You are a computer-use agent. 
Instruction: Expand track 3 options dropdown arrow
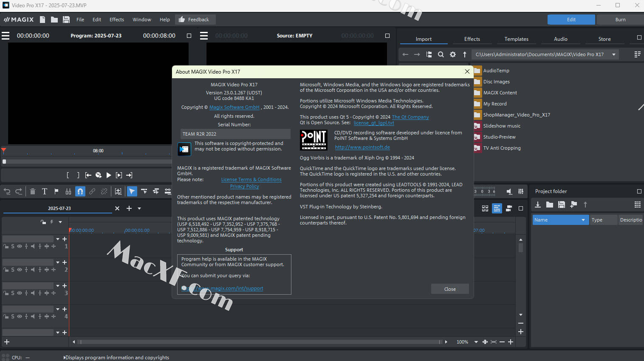click(58, 286)
